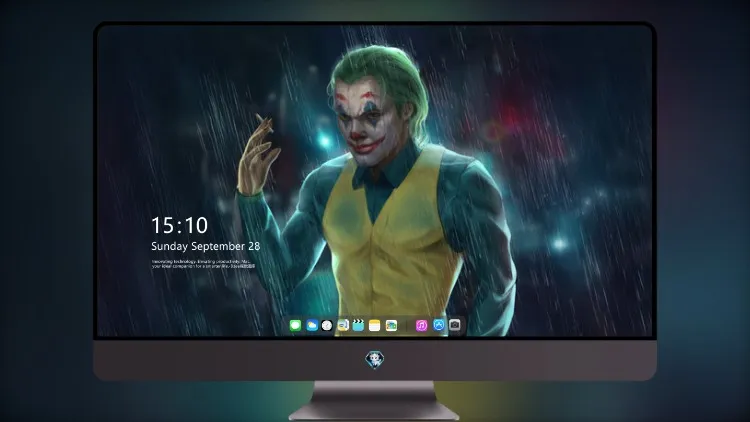Click the Sunday September 28 date text

pyautogui.click(x=206, y=246)
